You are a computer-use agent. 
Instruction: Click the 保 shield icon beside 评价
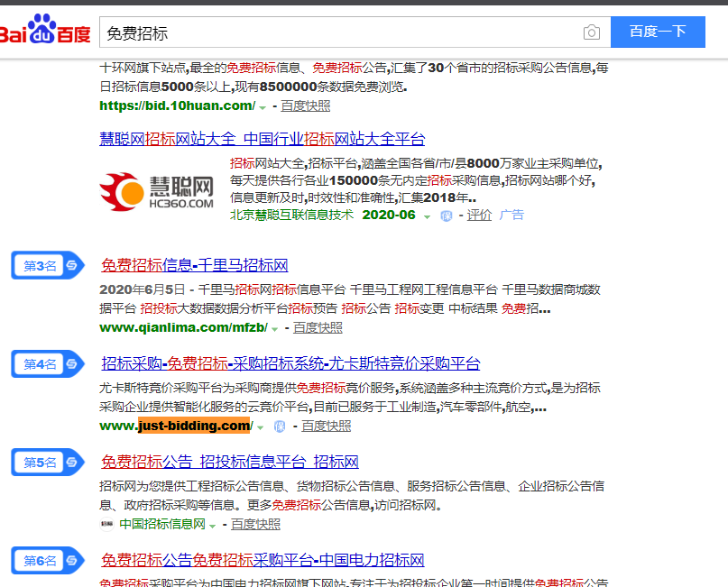447,216
